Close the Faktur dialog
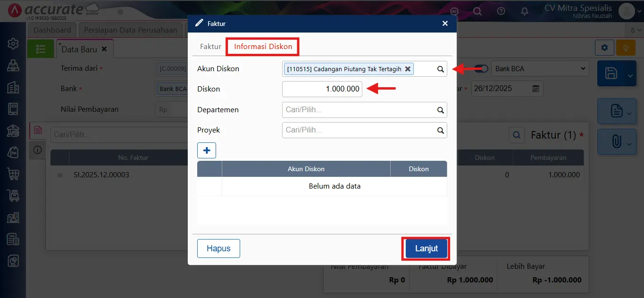This screenshot has width=644, height=298. (445, 23)
